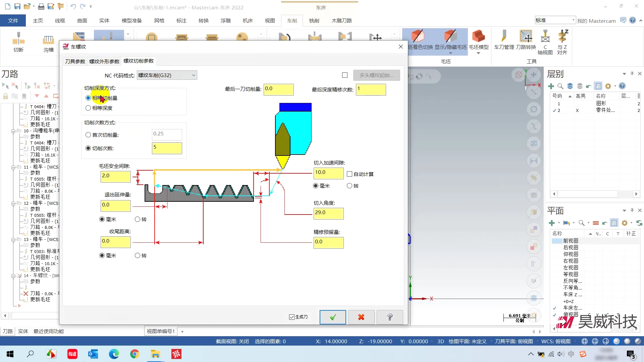Click the 切入角度 input field

[328, 213]
